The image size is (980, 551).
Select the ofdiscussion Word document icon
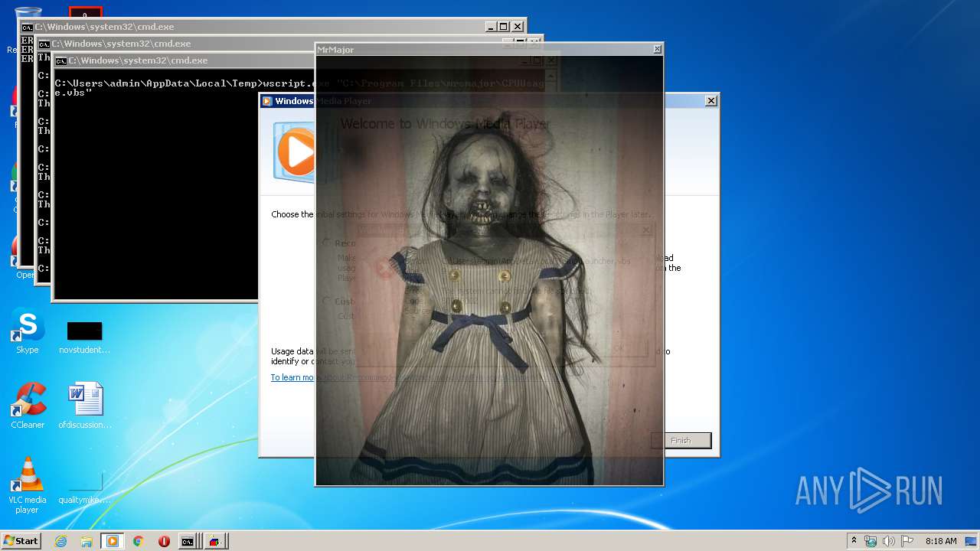[84, 406]
